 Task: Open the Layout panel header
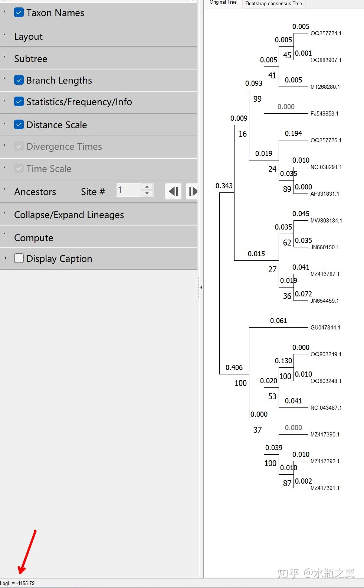[x=98, y=36]
